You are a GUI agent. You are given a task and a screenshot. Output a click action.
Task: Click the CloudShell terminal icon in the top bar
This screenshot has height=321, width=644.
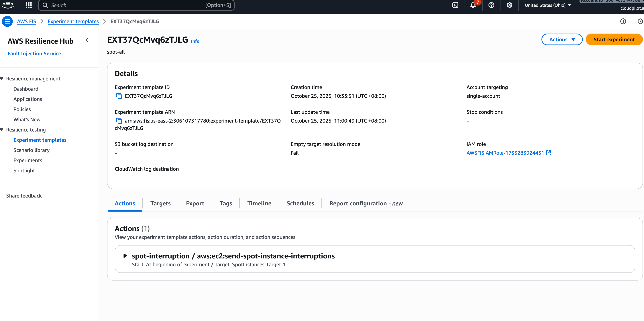point(455,5)
